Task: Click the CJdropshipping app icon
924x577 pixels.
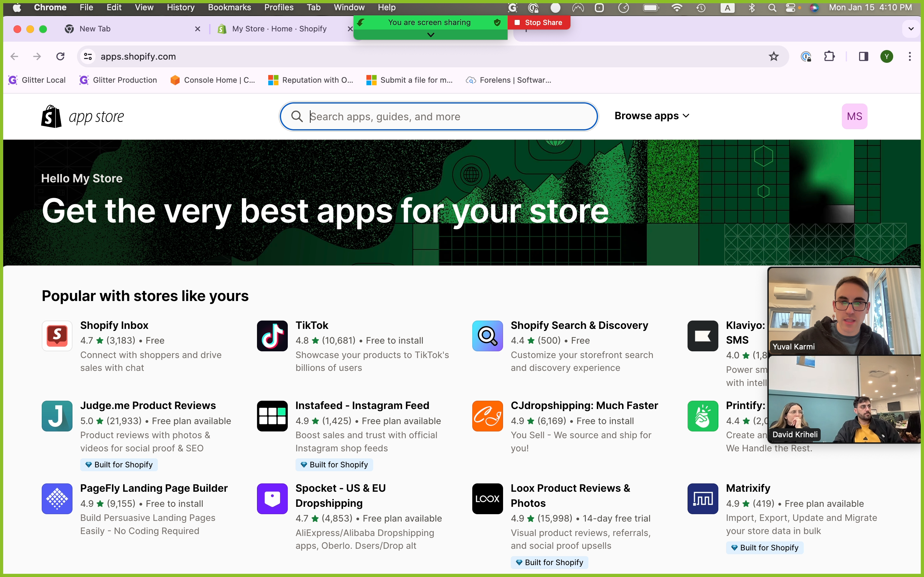Action: tap(487, 415)
